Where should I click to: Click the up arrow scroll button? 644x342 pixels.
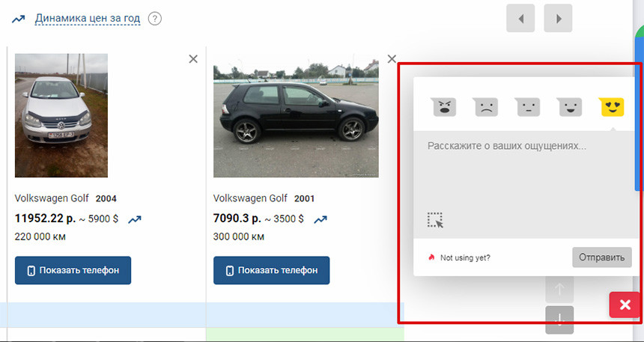(559, 290)
